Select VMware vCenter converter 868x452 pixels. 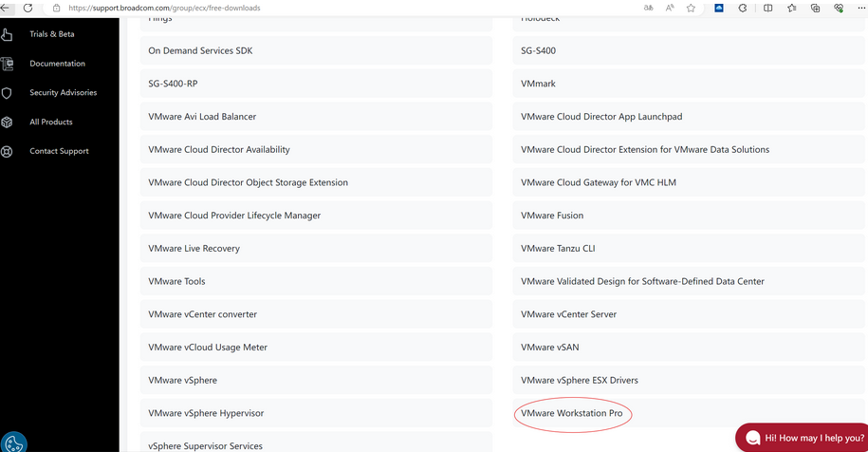tap(316, 314)
